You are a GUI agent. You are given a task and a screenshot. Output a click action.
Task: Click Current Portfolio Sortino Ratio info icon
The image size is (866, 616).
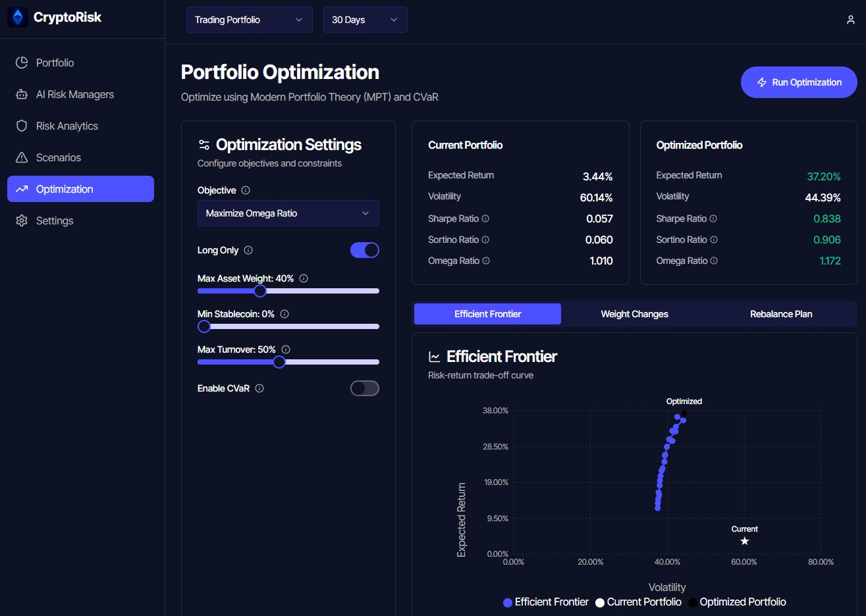pyautogui.click(x=485, y=240)
